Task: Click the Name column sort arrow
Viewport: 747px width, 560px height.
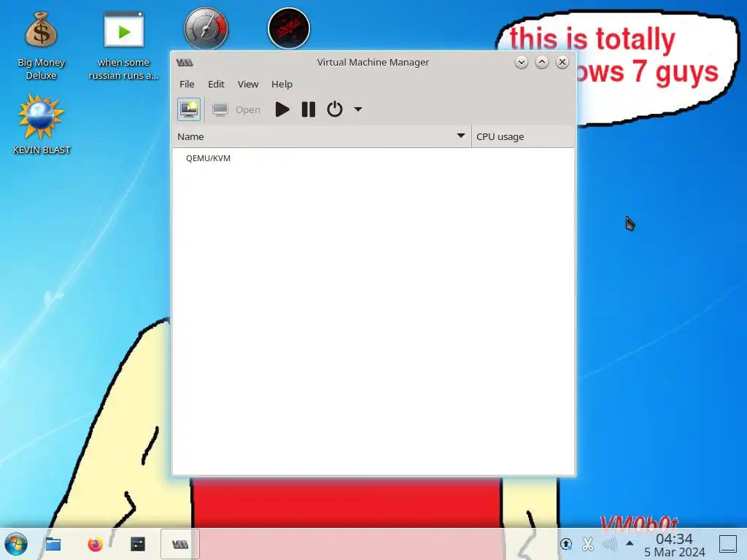Action: pyautogui.click(x=461, y=136)
